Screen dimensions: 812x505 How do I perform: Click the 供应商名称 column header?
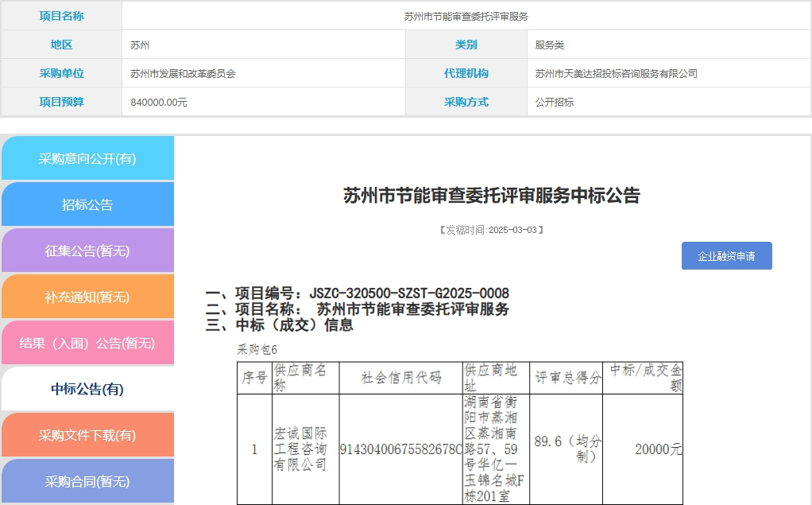click(306, 378)
